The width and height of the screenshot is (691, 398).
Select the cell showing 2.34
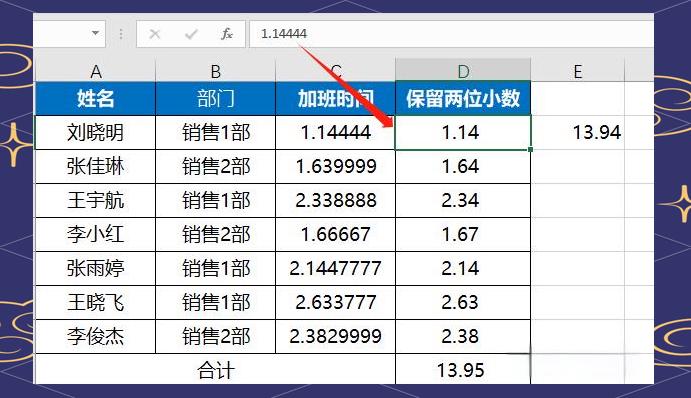click(463, 201)
